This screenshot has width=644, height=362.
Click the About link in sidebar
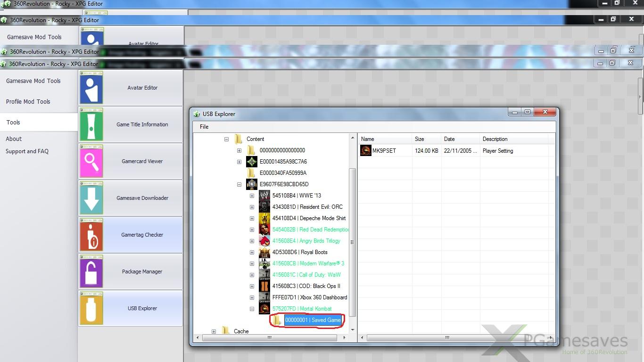coord(14,139)
